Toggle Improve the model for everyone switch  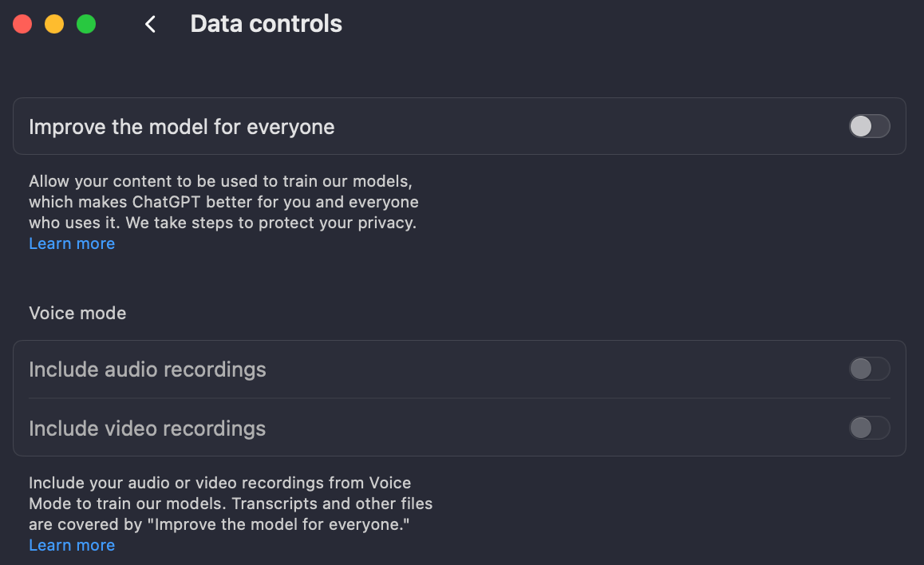(x=869, y=126)
